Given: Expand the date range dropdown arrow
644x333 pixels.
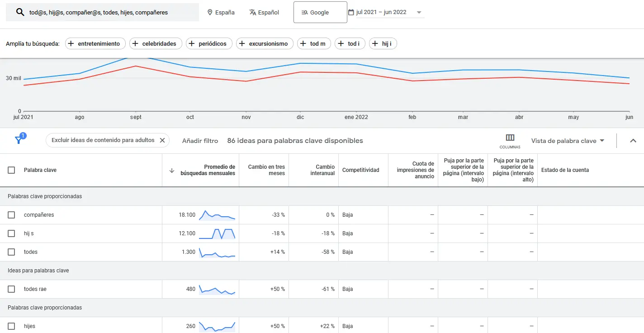Looking at the screenshot, I should click(419, 12).
